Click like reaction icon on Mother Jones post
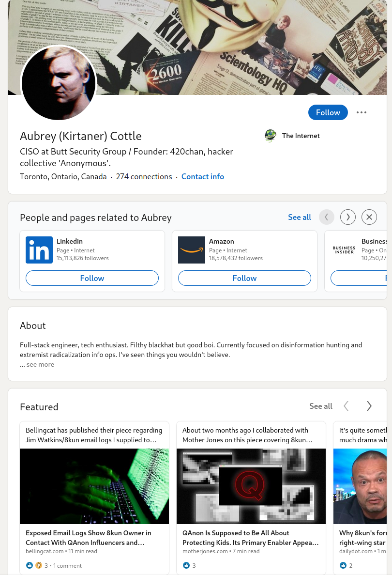Viewport: 392px width, 575px height. [186, 565]
